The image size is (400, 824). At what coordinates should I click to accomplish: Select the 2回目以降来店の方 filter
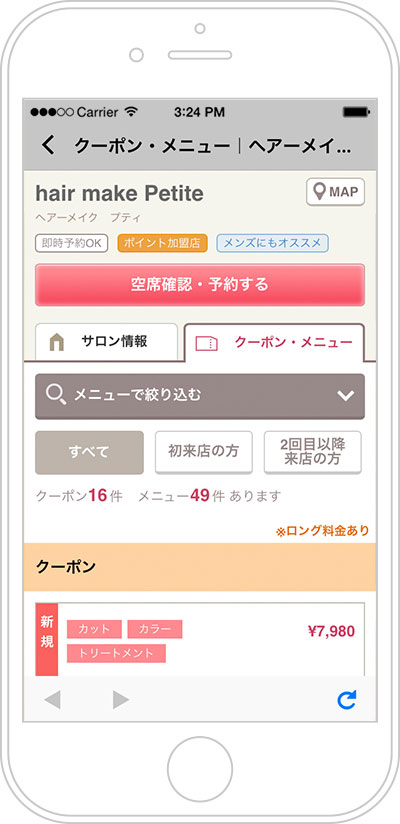(x=313, y=452)
